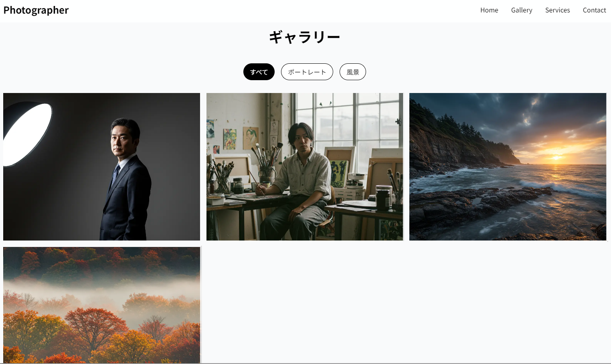The image size is (611, 364).
Task: Open the Services page link
Action: coord(557,10)
